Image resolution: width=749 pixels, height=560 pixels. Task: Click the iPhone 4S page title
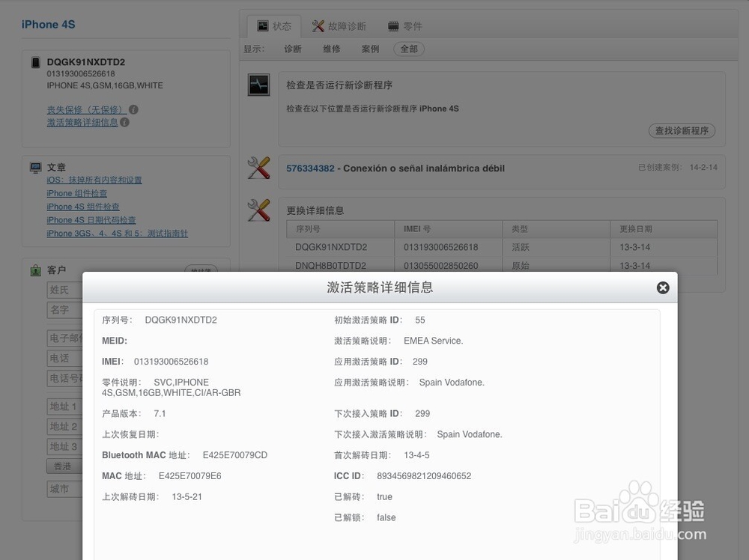point(48,25)
